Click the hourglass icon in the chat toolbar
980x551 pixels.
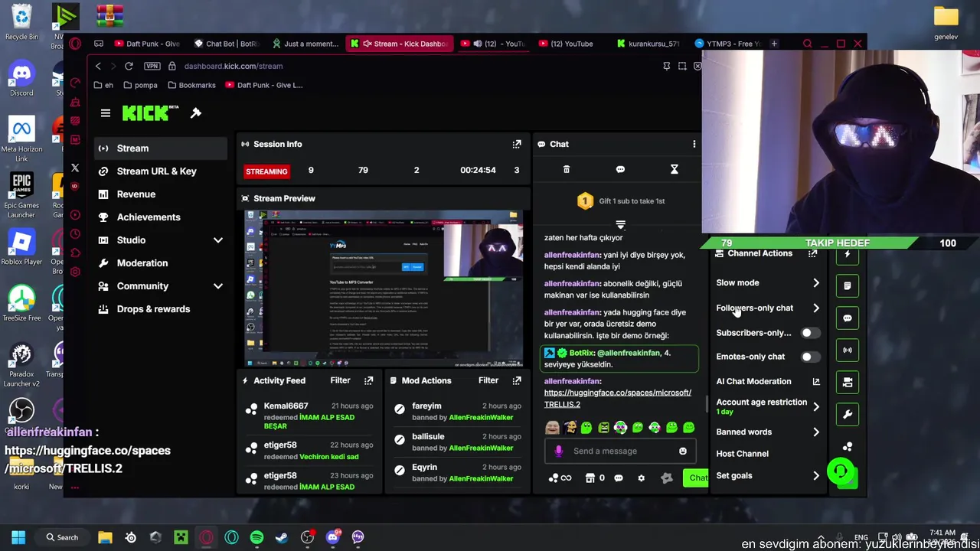pos(675,169)
